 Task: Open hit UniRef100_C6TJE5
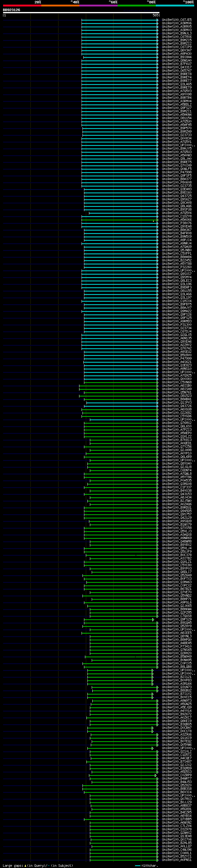click(x=177, y=20)
